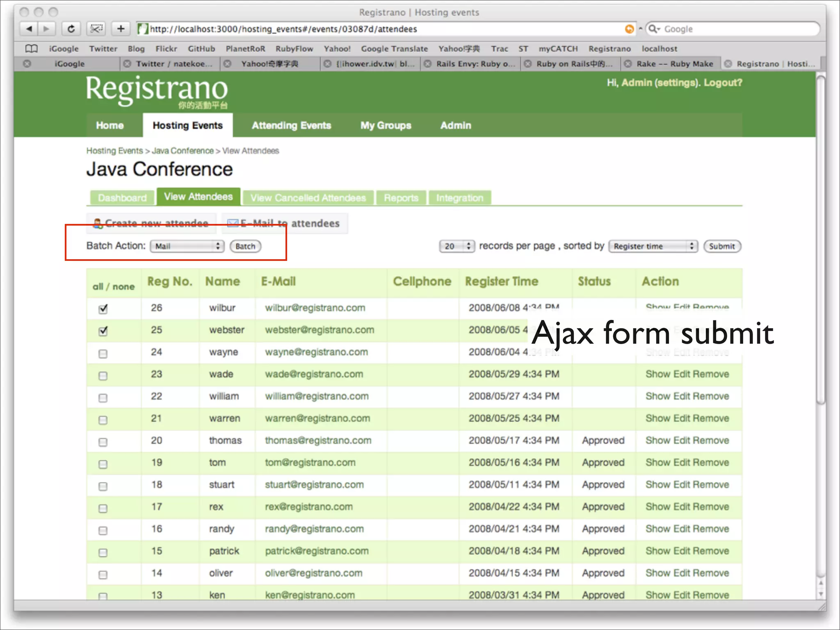Open the records per page dropdown

tap(457, 246)
